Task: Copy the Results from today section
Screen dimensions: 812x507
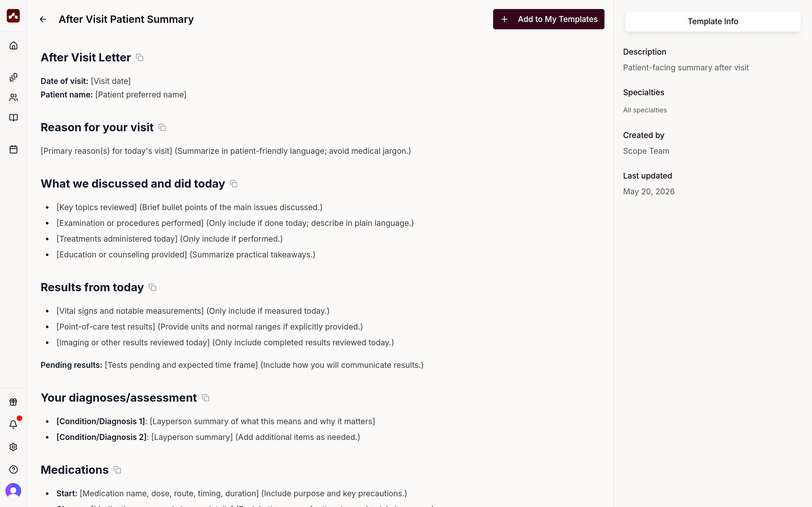Action: [x=153, y=287]
